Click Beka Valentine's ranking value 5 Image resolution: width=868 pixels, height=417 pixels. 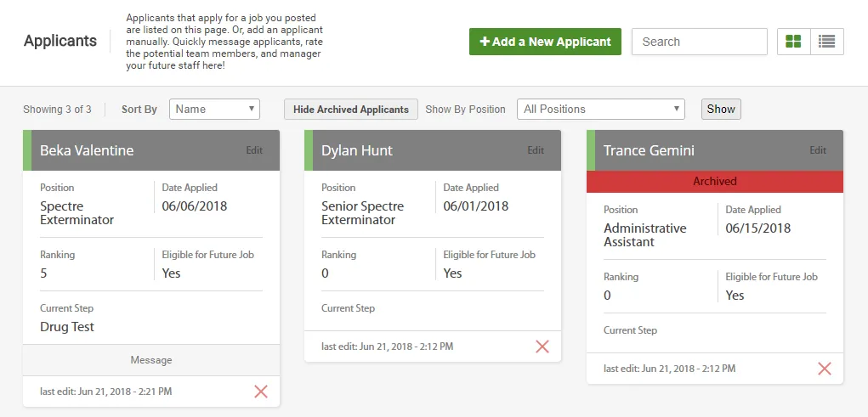pyautogui.click(x=43, y=273)
